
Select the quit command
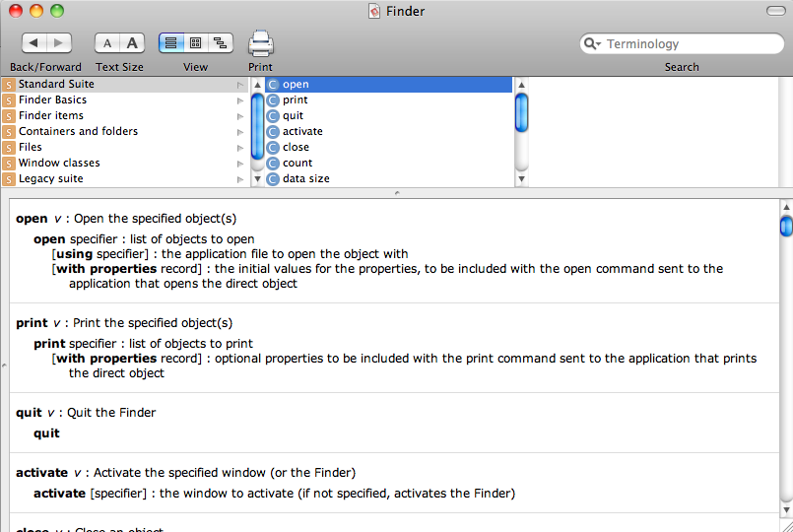(x=388, y=116)
